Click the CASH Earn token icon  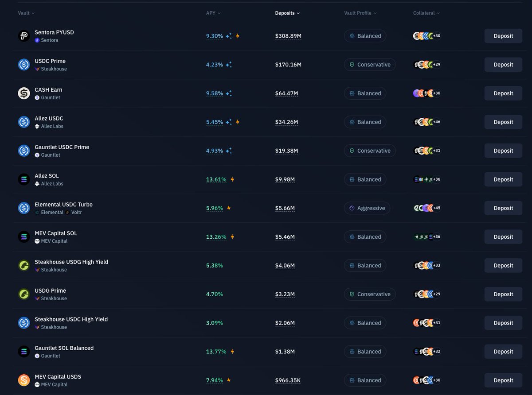pos(24,93)
